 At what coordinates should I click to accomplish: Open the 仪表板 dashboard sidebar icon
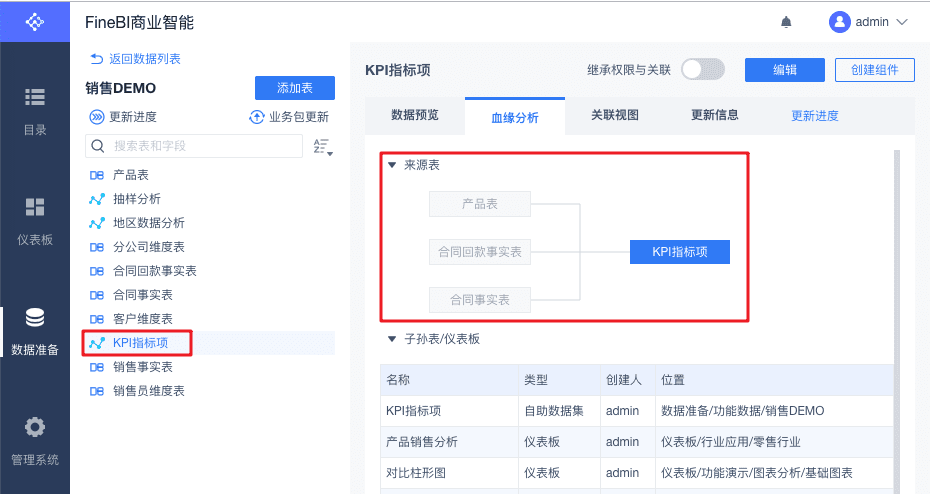point(35,207)
